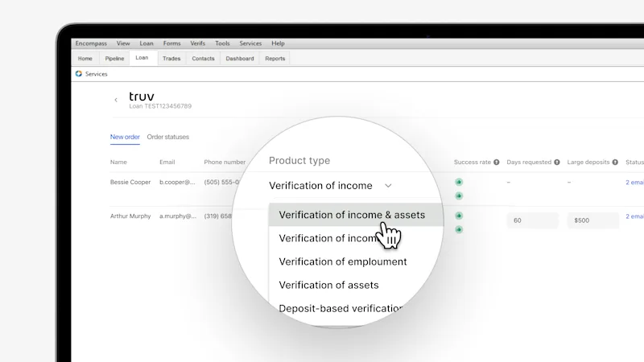The image size is (644, 362).
Task: Switch to the Trades tab
Action: point(171,58)
